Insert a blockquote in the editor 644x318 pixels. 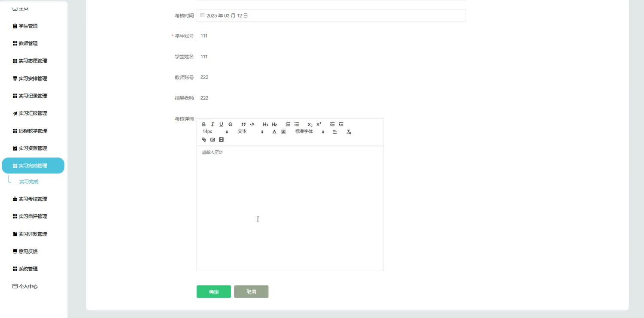point(243,124)
